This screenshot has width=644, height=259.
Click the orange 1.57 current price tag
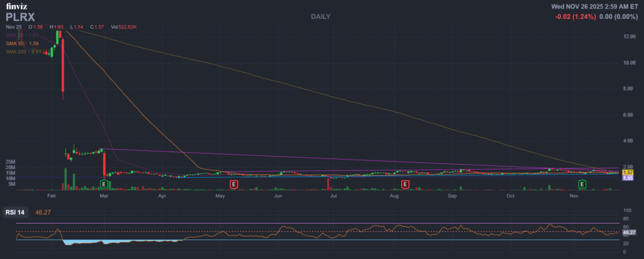tap(627, 172)
